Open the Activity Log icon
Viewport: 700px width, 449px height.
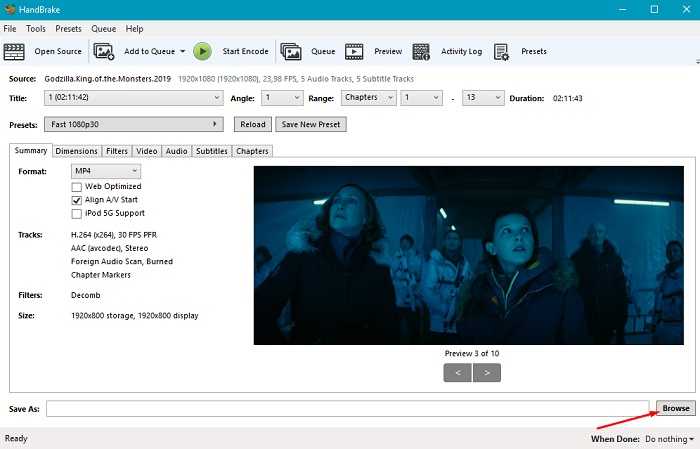pos(421,52)
